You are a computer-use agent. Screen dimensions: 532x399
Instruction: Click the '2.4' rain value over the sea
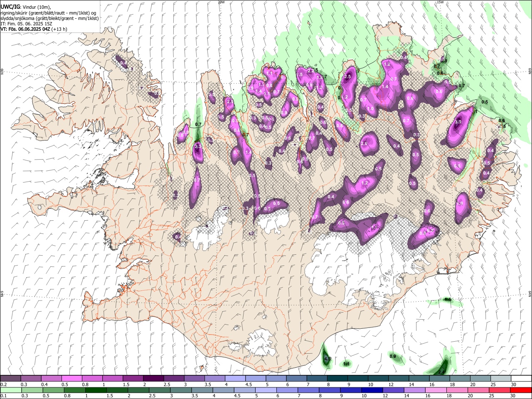coord(441,372)
